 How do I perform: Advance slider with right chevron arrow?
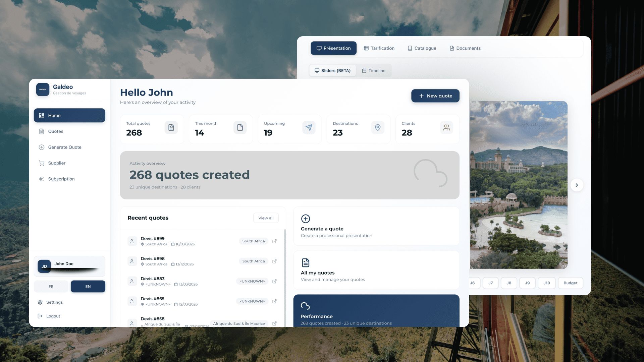click(x=577, y=185)
